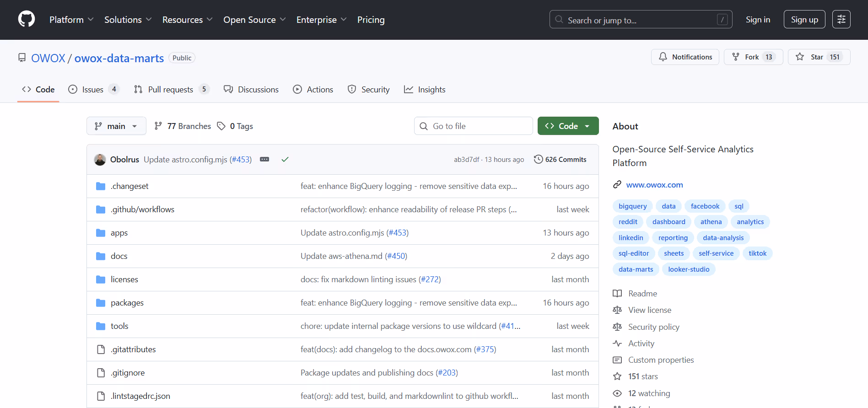Click the 151 stars link

pyautogui.click(x=643, y=376)
